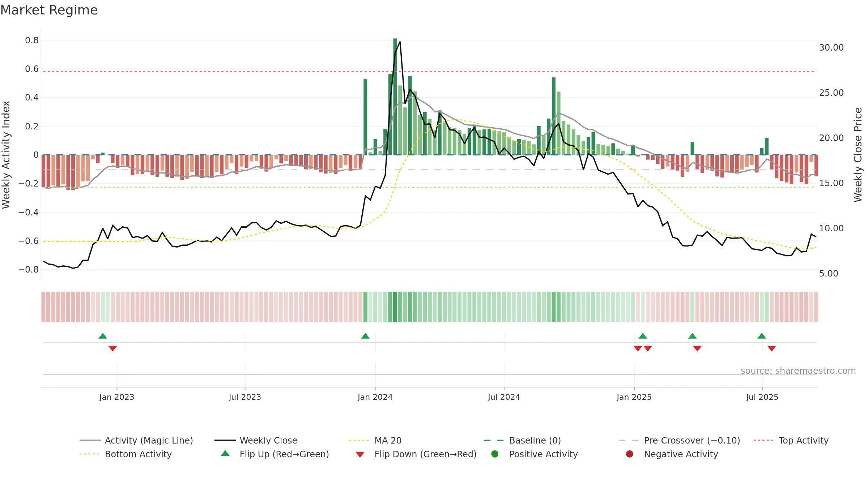This screenshot has width=868, height=488.
Task: Click the flip up marker before Jan 2023
Action: pos(103,336)
